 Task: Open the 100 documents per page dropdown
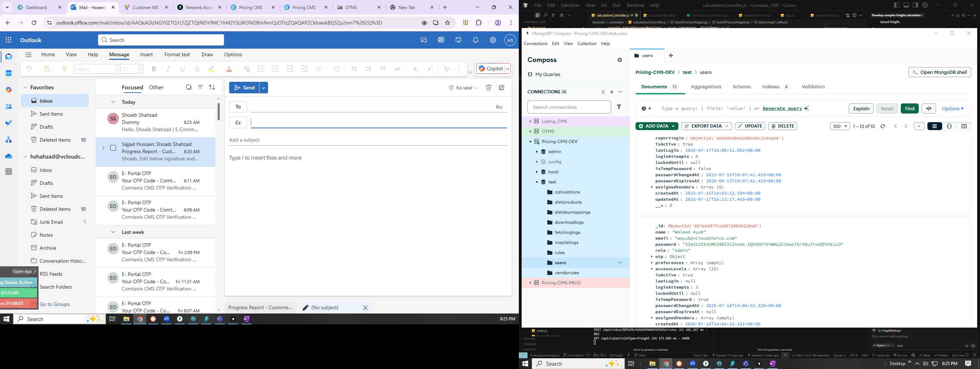839,126
